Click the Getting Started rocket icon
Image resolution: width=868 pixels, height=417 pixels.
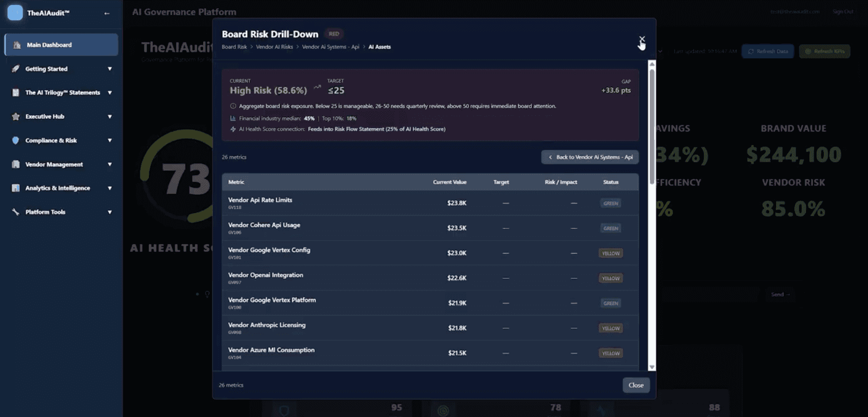click(16, 69)
